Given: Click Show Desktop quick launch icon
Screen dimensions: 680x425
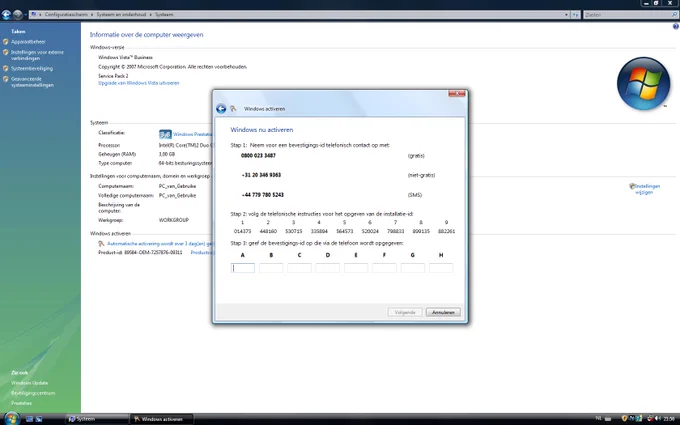Looking at the screenshot, I should tap(29, 419).
